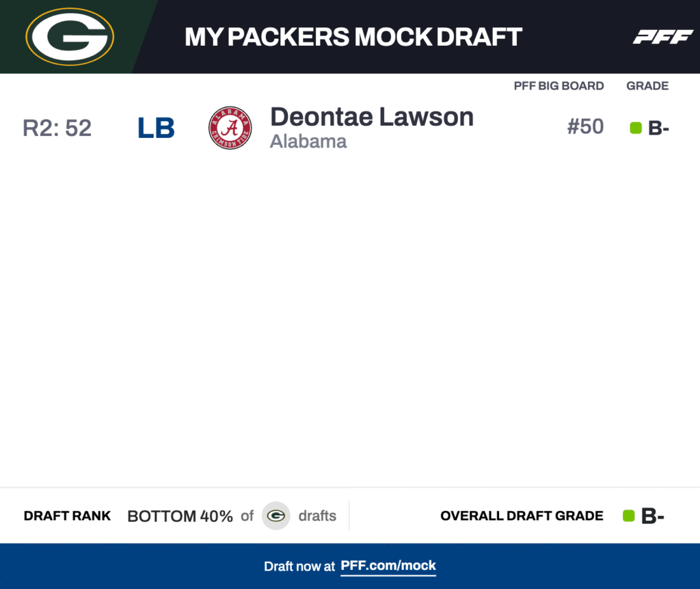Select the R2: 52 pick label

pyautogui.click(x=57, y=128)
